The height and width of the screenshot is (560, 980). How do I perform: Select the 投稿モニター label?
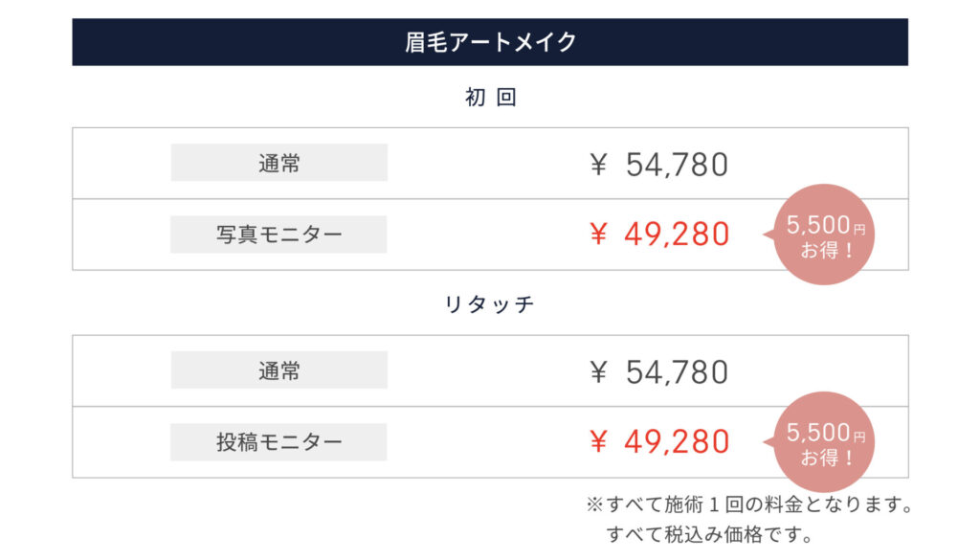(278, 442)
